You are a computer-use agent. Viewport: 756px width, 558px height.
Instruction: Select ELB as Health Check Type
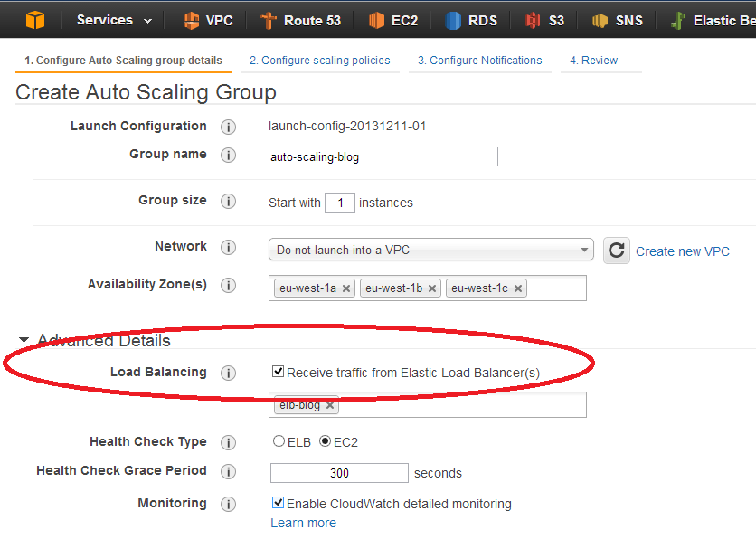(278, 441)
